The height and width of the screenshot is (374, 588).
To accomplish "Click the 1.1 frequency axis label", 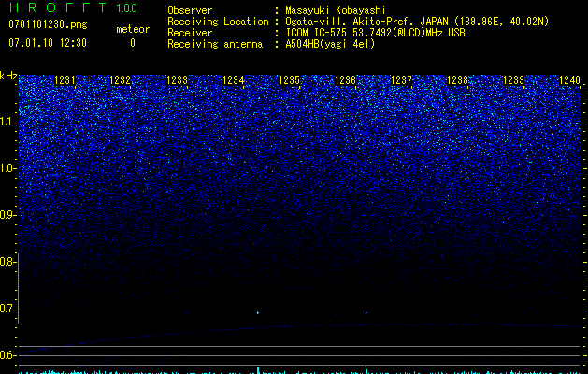I will [7, 122].
